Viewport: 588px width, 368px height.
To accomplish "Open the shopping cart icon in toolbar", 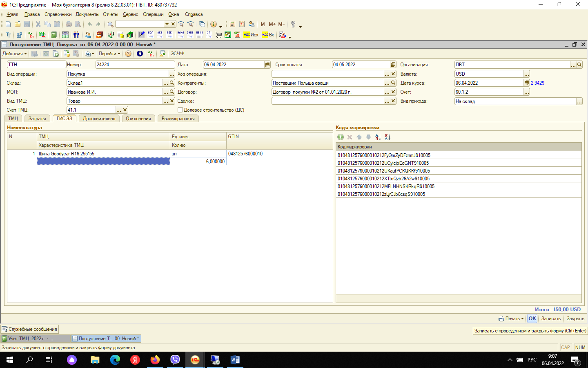I will point(218,35).
